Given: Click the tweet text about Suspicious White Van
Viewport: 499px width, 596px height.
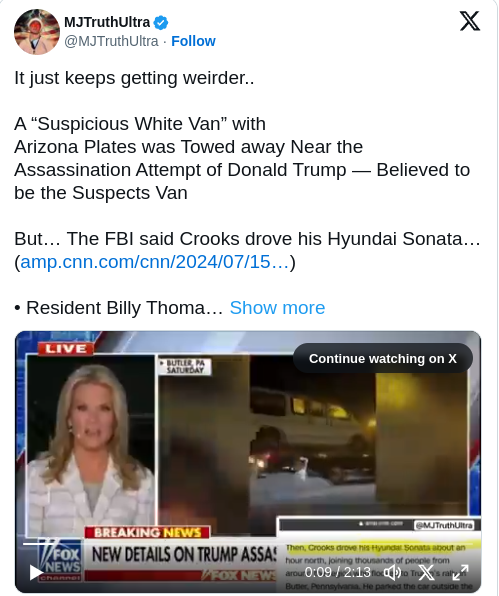Looking at the screenshot, I should tap(242, 158).
